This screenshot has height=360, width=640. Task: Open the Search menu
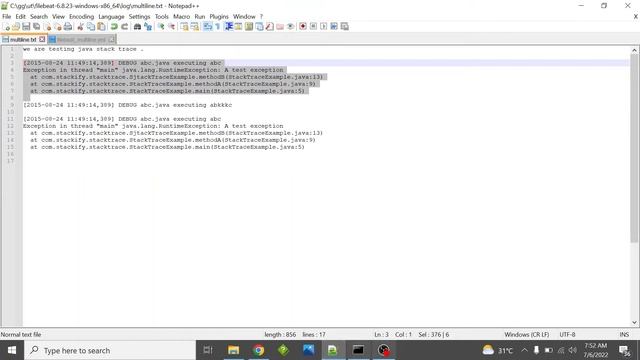[x=39, y=17]
